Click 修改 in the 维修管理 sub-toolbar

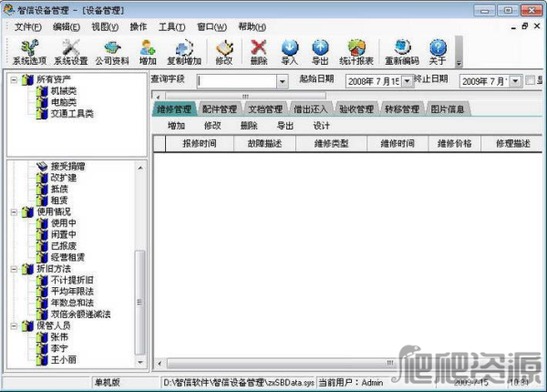(x=212, y=126)
